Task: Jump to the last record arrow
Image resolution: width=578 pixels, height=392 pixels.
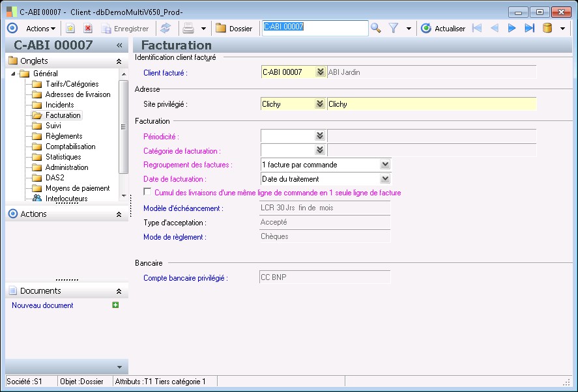Action: point(529,28)
